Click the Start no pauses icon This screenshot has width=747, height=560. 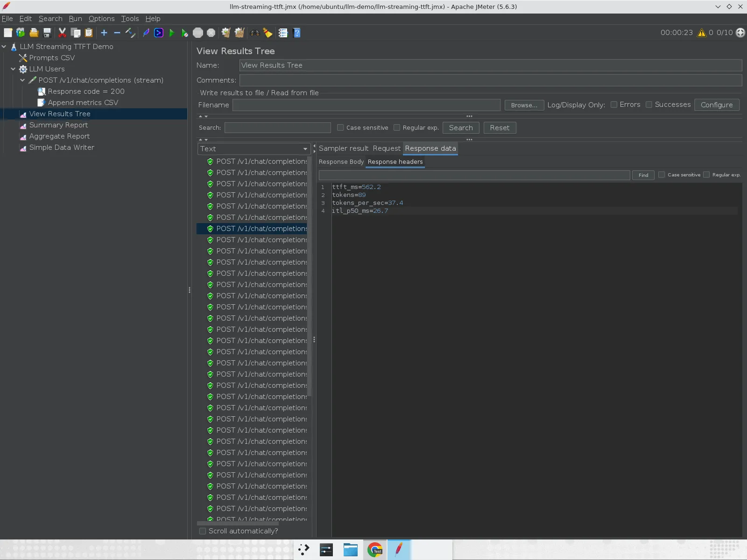[x=185, y=33]
